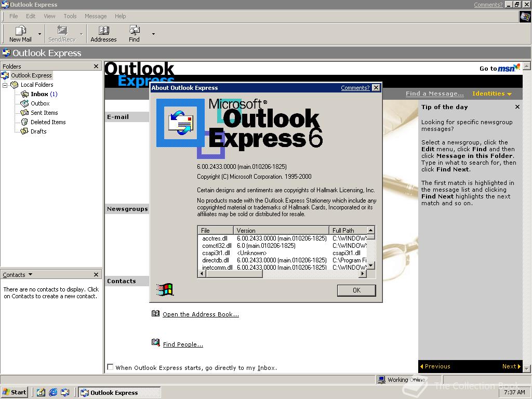
Task: Click file list horizontal scrollbar thumb
Action: 234,273
